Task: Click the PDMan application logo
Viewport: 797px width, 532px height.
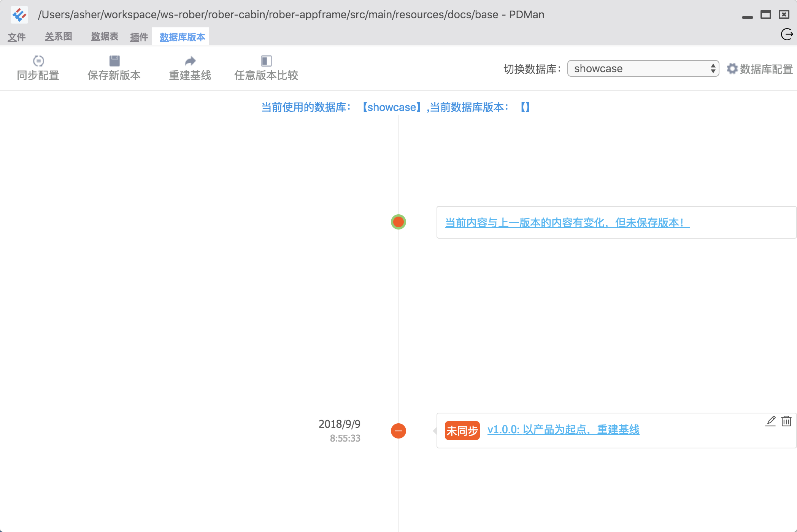Action: tap(19, 15)
